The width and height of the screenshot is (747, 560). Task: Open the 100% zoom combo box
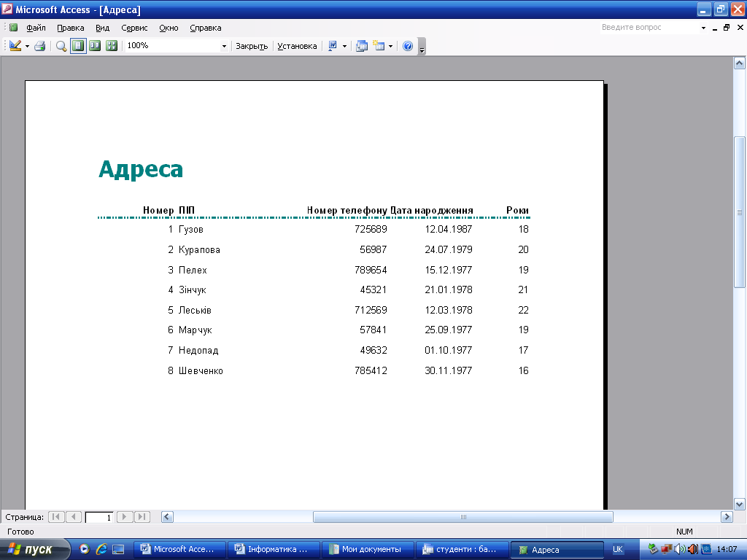pos(177,46)
